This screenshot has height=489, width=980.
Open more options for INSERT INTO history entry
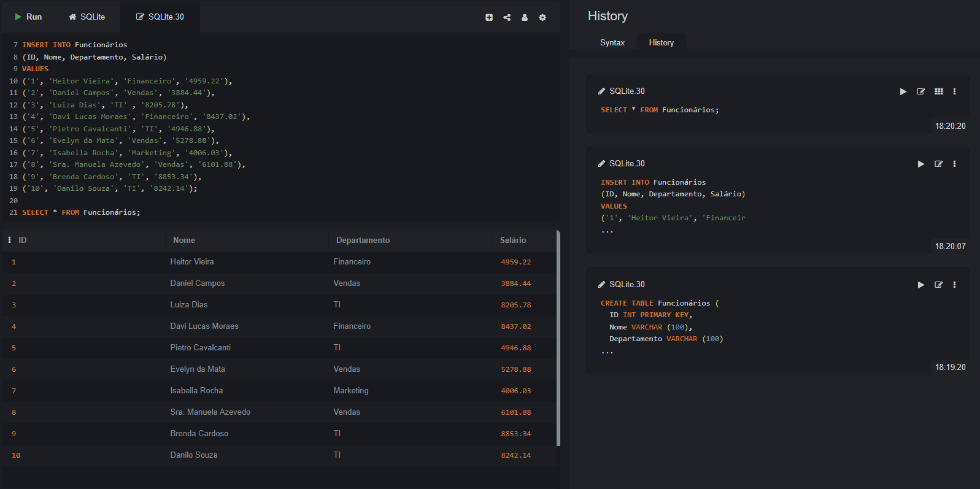(954, 164)
